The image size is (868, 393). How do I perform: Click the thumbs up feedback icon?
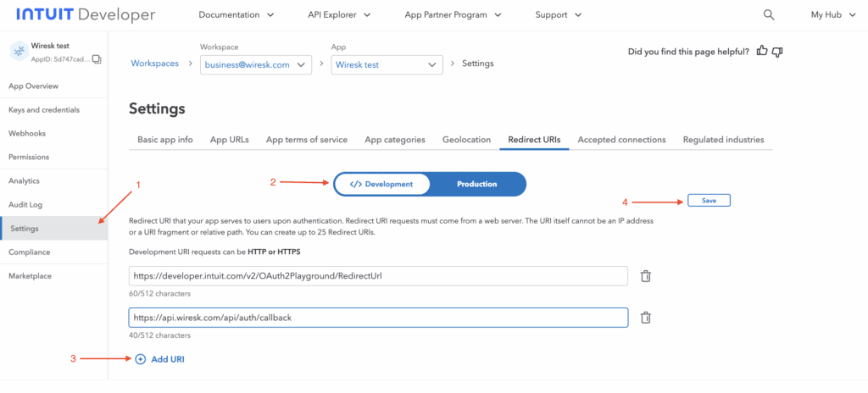tap(762, 52)
